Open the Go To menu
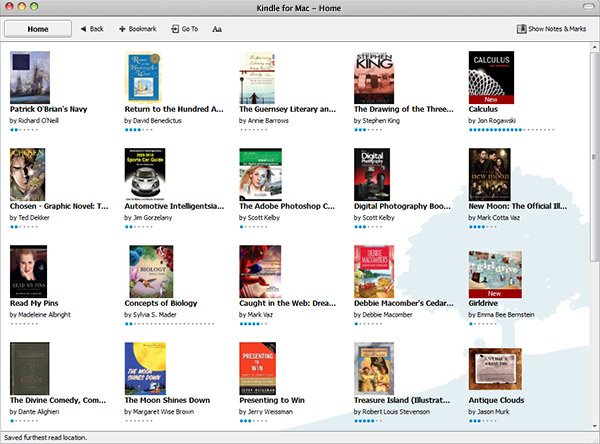The width and height of the screenshot is (600, 444). coord(184,29)
